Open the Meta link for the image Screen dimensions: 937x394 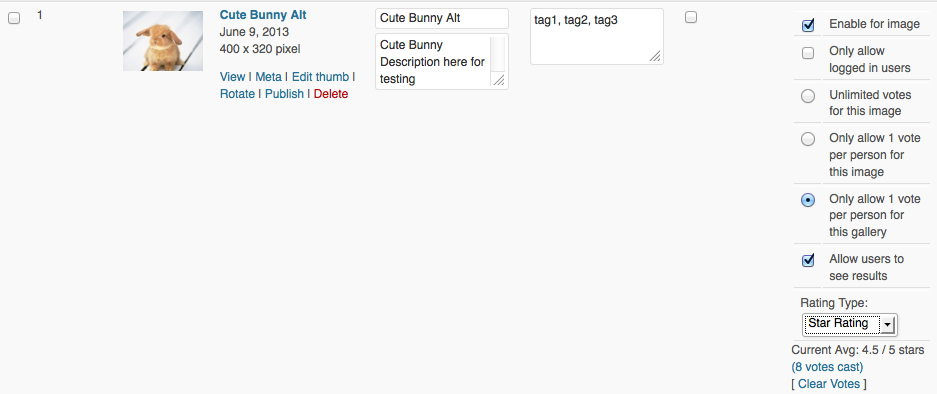(x=268, y=77)
